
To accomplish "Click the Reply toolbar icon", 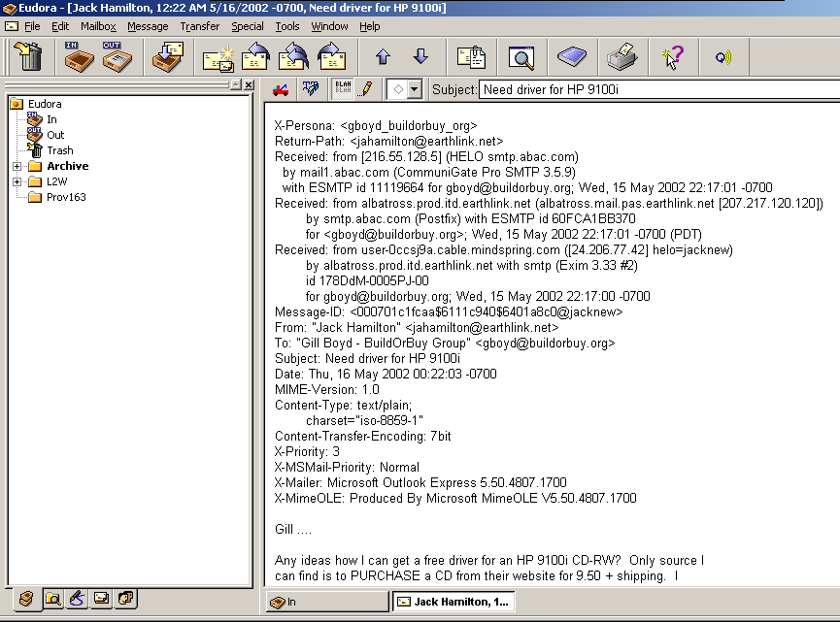I will [256, 56].
